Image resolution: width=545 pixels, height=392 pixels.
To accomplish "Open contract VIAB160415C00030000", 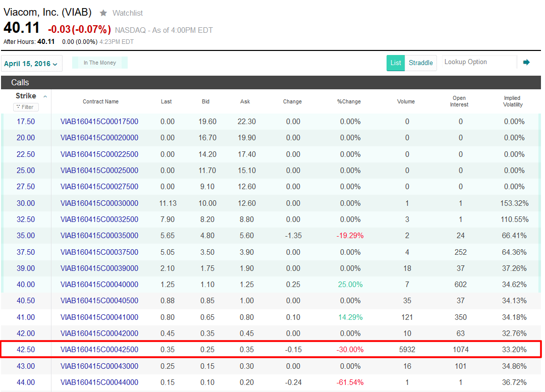I will tap(99, 203).
